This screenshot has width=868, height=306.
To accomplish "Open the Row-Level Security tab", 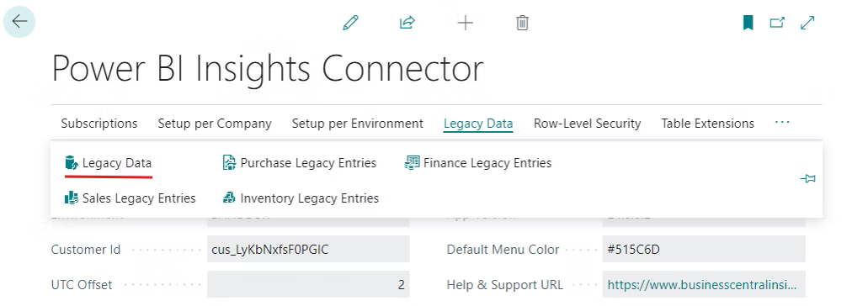I will click(x=588, y=124).
